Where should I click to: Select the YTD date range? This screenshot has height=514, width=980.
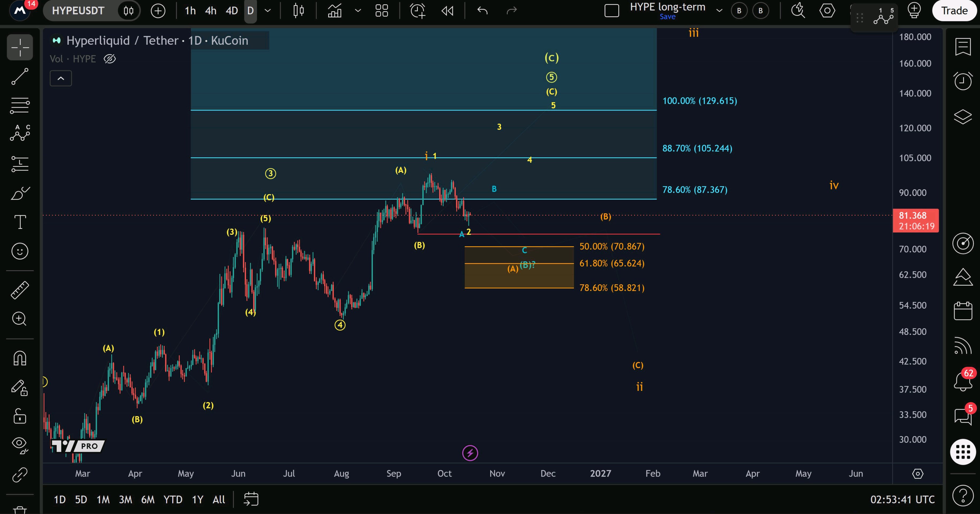click(173, 500)
